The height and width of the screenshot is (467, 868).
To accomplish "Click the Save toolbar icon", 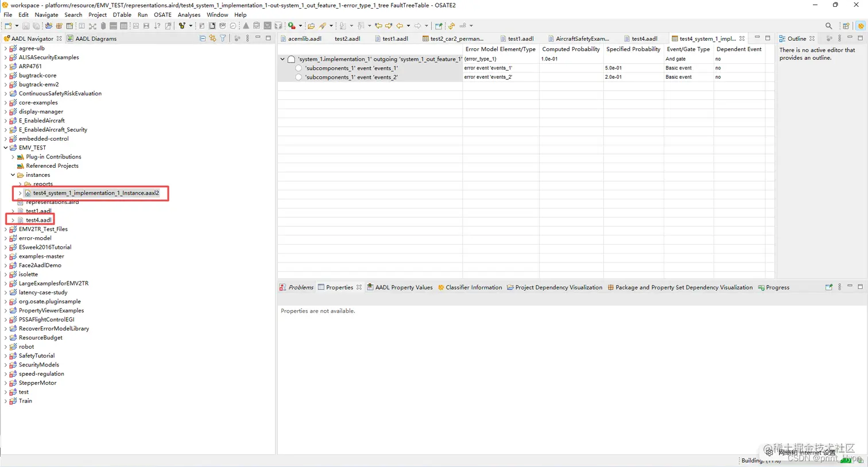I will click(26, 26).
